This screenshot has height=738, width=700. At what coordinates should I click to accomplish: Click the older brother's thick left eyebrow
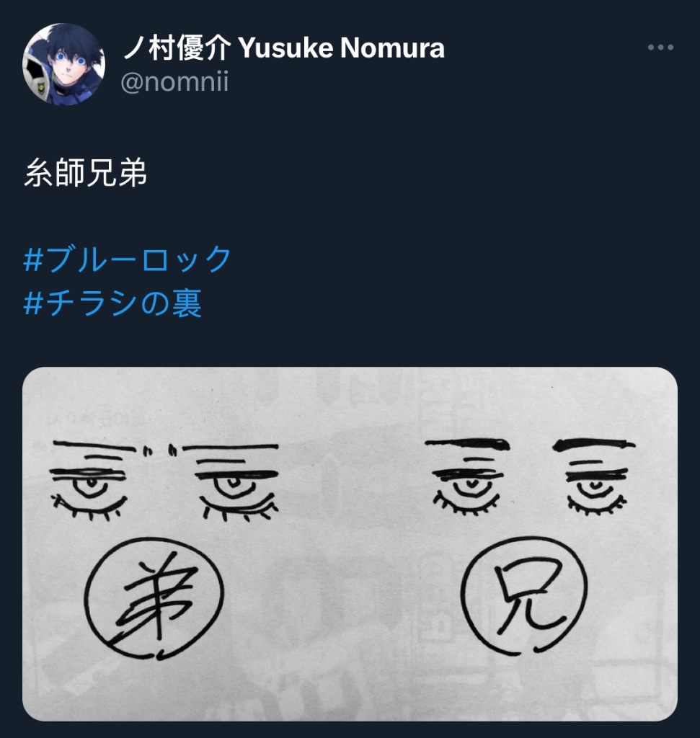[467, 444]
